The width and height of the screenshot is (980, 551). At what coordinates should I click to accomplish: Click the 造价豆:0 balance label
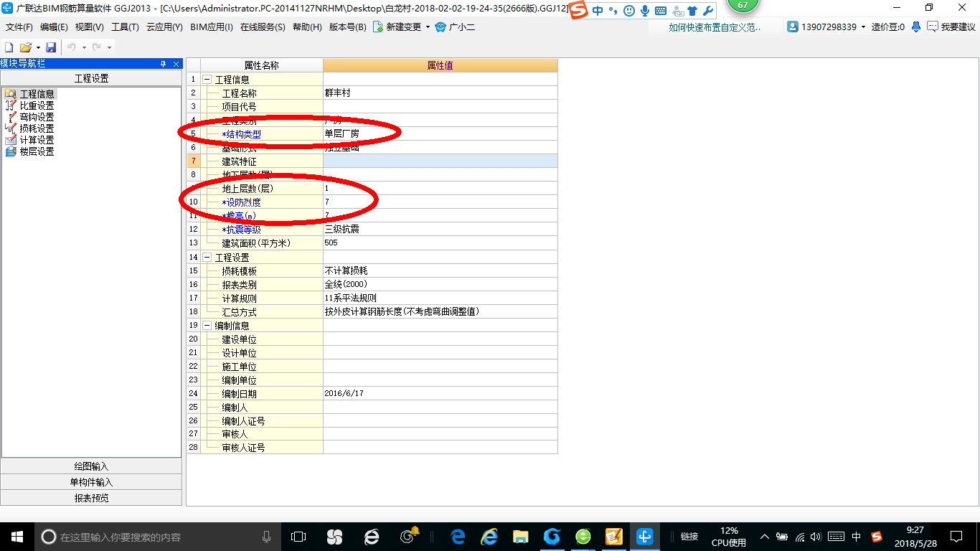[888, 27]
